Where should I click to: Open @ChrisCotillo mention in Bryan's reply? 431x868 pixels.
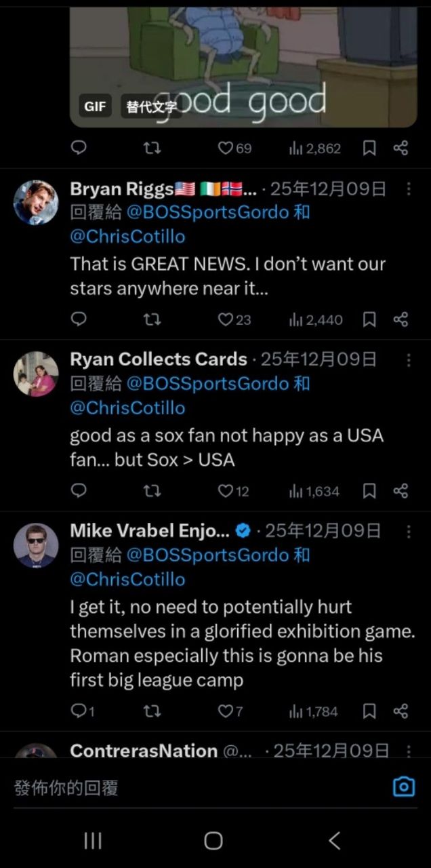click(x=127, y=237)
